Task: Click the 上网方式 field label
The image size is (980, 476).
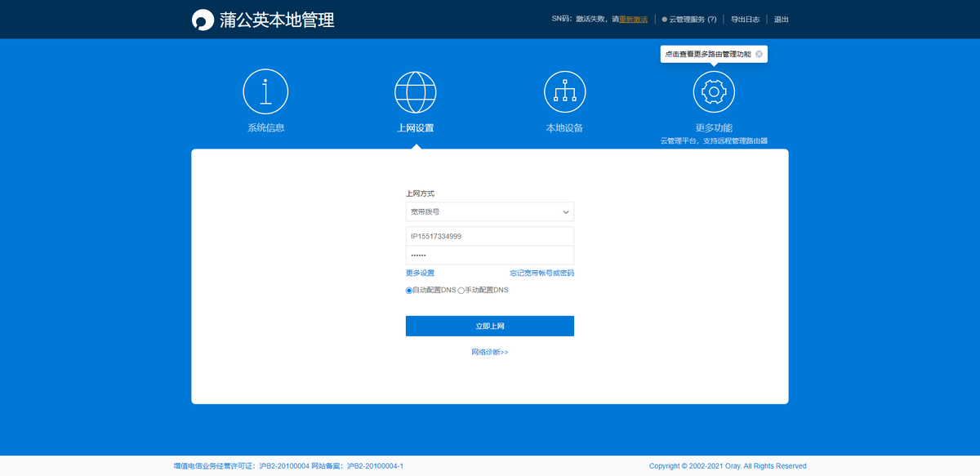Action: coord(420,194)
